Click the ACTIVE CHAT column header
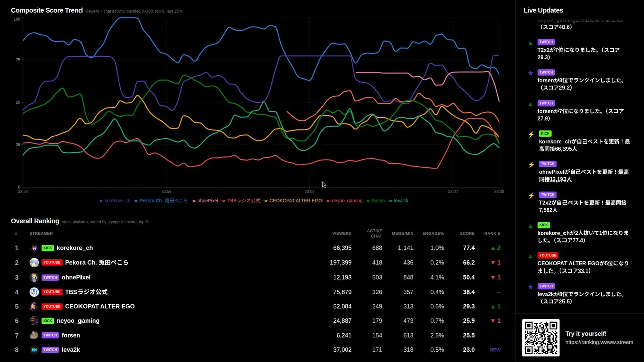 click(x=374, y=233)
